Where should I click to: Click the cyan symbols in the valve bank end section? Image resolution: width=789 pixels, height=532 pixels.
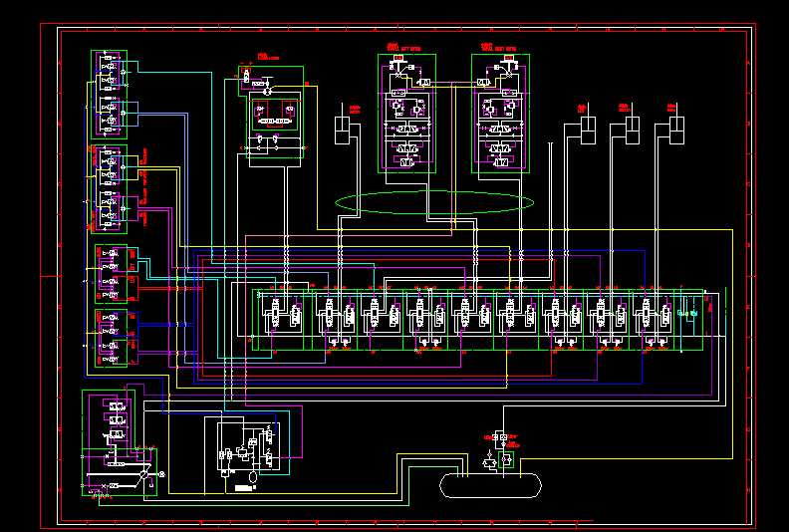(687, 313)
